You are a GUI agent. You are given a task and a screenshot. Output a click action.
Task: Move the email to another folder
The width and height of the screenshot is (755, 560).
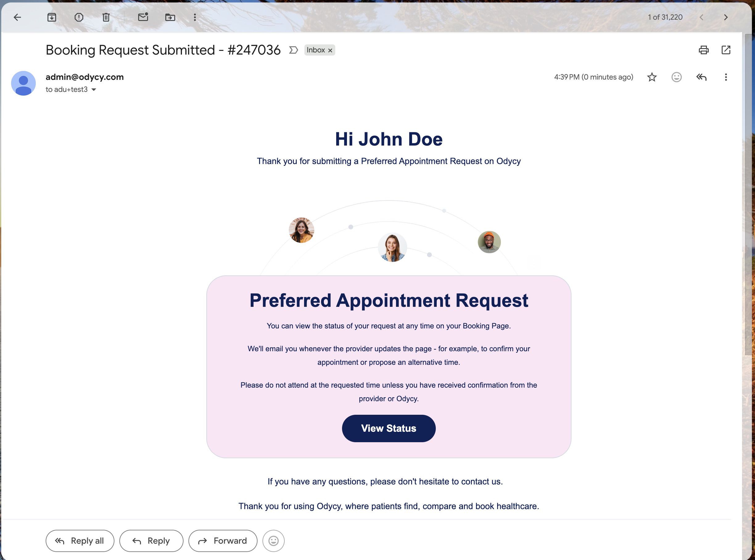[x=170, y=17]
